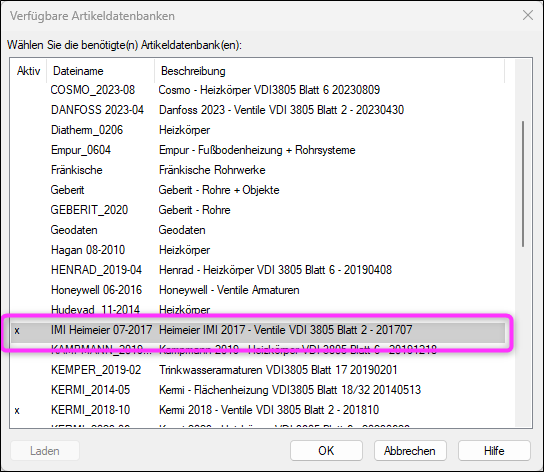Choose the GEBERIT_2020 entry
The width and height of the screenshot is (544, 472).
257,210
